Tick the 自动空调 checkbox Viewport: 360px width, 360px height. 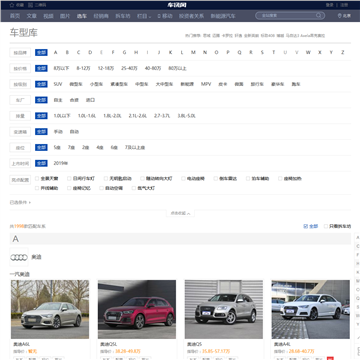click(x=102, y=188)
